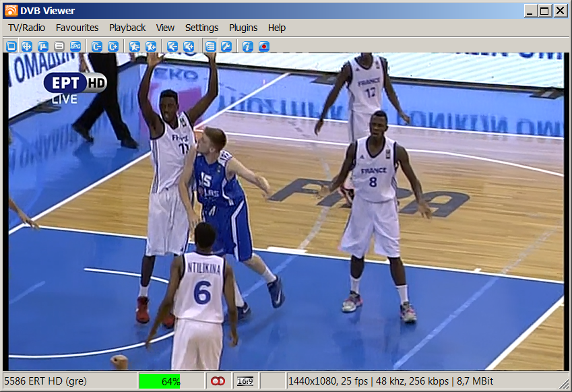Expand the Settings menu
572x392 pixels.
coord(201,28)
